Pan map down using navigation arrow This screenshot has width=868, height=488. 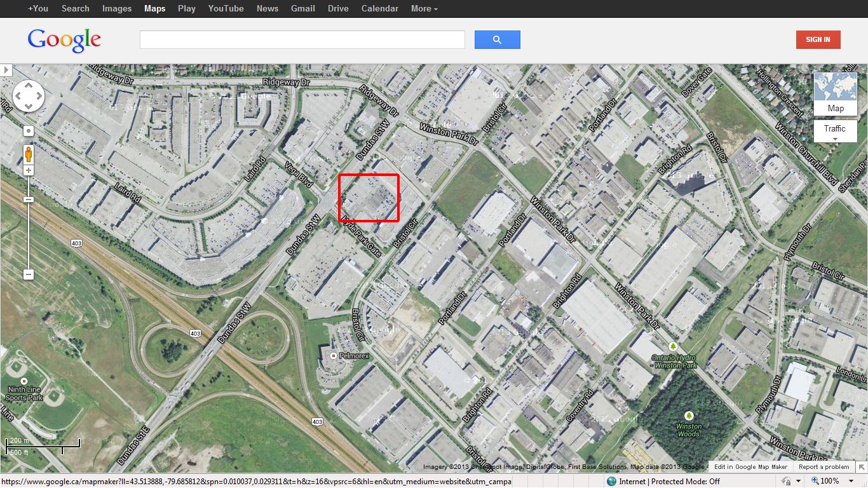click(29, 106)
